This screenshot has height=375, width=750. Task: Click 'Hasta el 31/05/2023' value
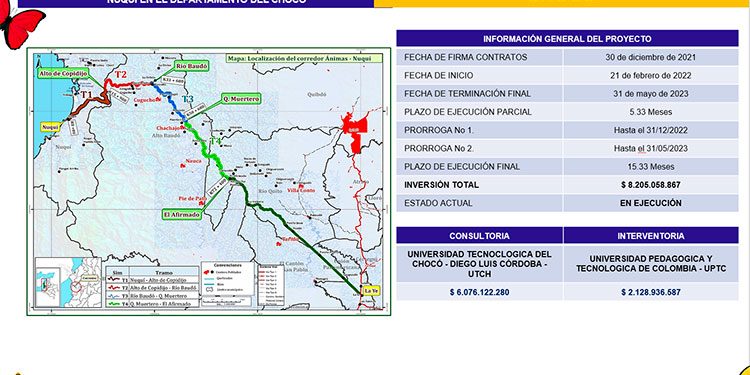(651, 148)
